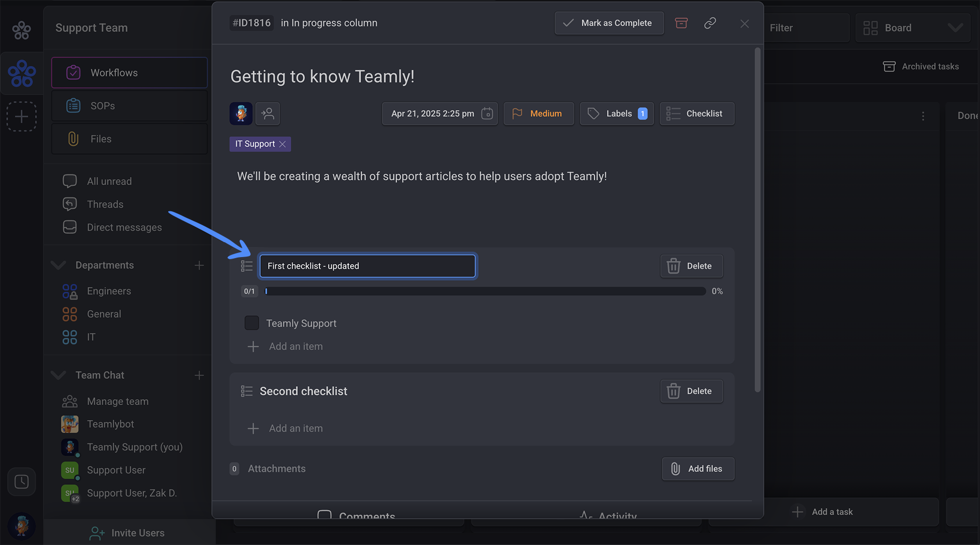Change Medium priority setting
Image resolution: width=980 pixels, height=545 pixels.
pos(539,114)
